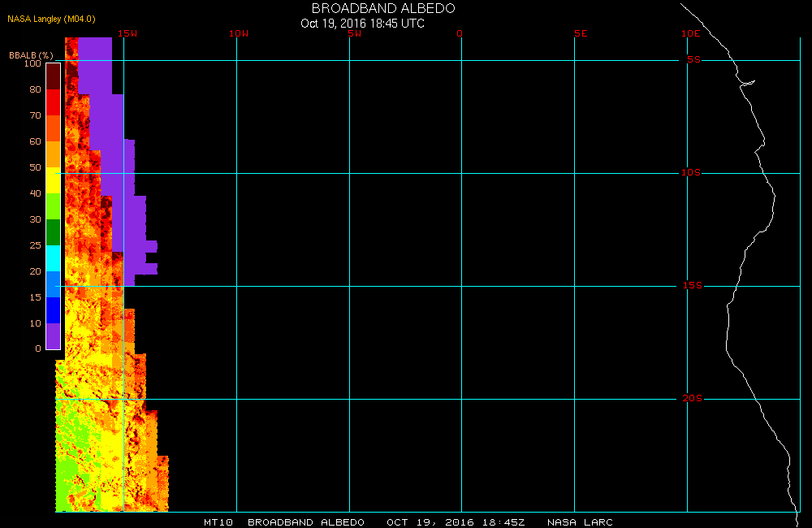Click the legend value 25
Screen dimensions: 812x528
[35, 245]
